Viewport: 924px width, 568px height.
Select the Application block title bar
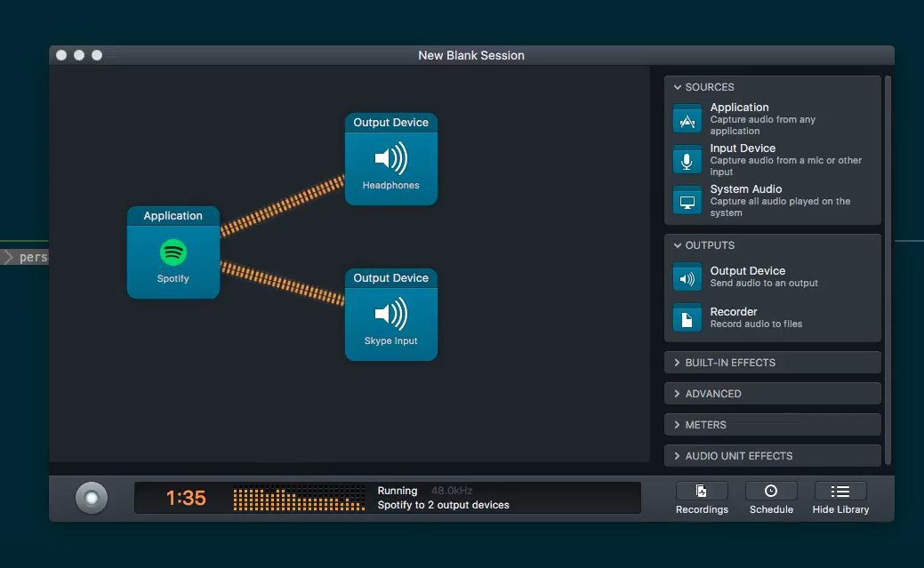coord(173,216)
